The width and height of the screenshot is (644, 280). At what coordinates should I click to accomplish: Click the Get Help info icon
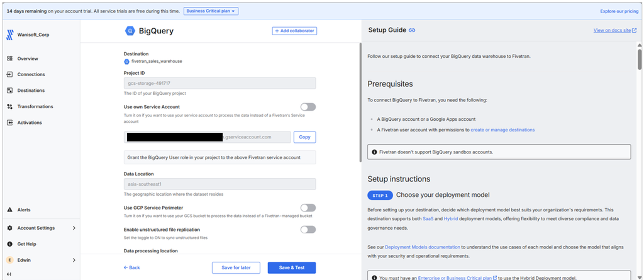coord(10,244)
